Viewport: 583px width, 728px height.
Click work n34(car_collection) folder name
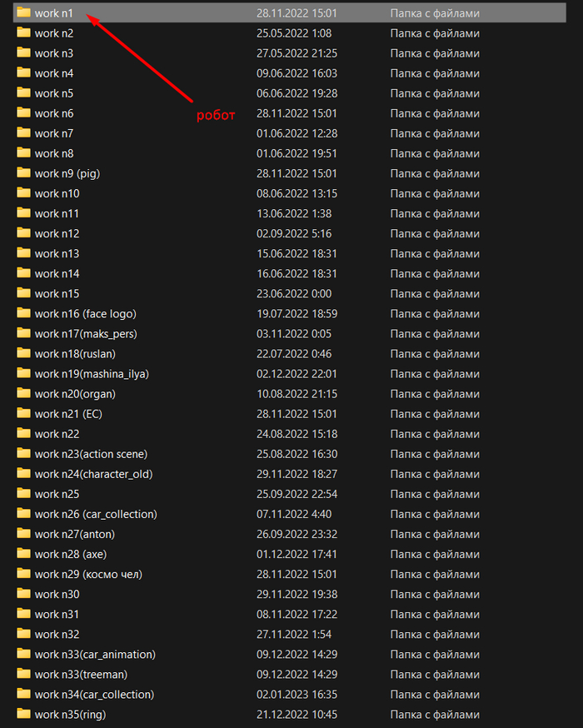coord(95,694)
